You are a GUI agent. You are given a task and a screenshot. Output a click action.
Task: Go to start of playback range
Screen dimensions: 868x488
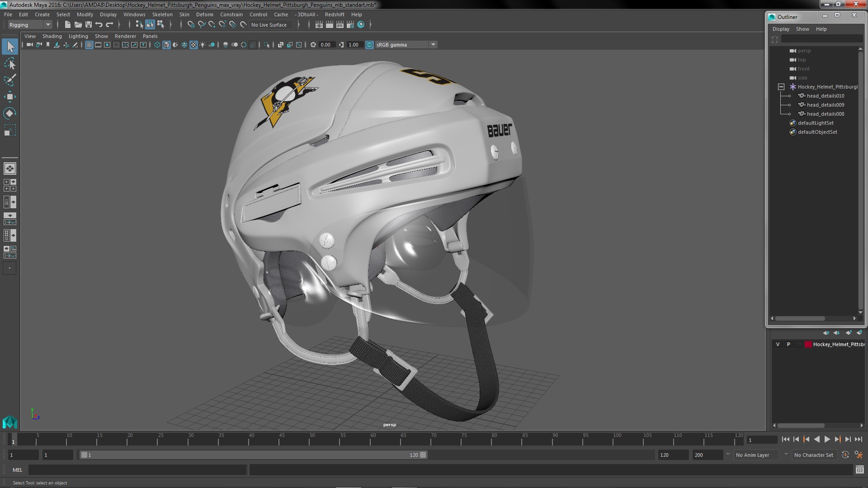pos(785,439)
